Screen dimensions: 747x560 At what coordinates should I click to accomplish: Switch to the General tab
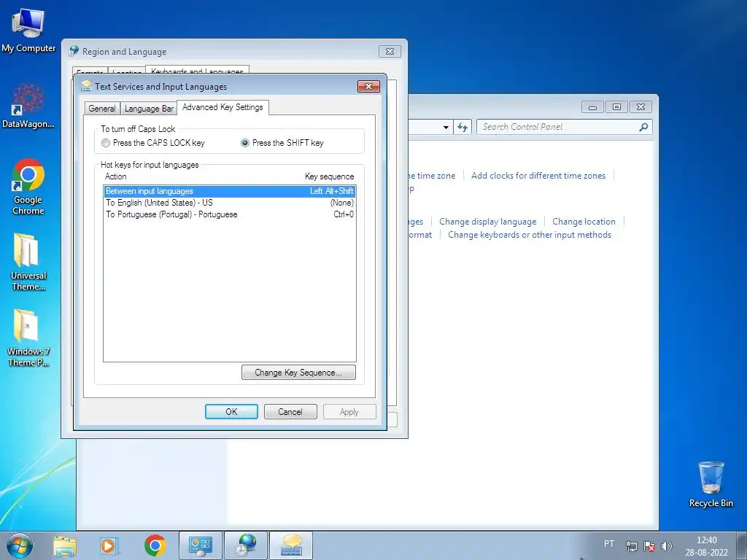click(102, 109)
